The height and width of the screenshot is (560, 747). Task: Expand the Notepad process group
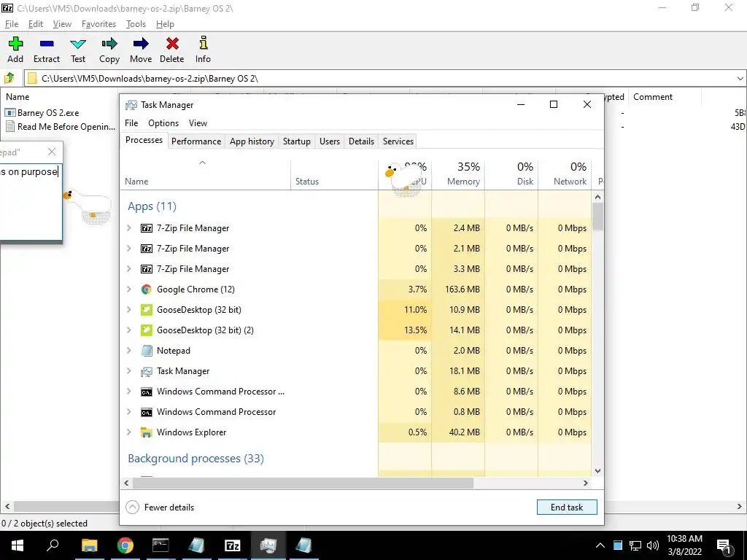click(128, 351)
